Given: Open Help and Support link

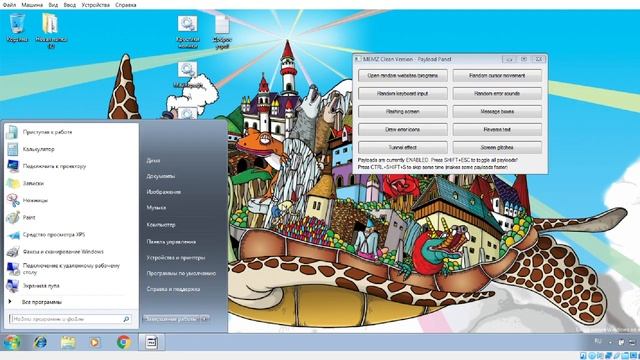Looking at the screenshot, I should (173, 289).
